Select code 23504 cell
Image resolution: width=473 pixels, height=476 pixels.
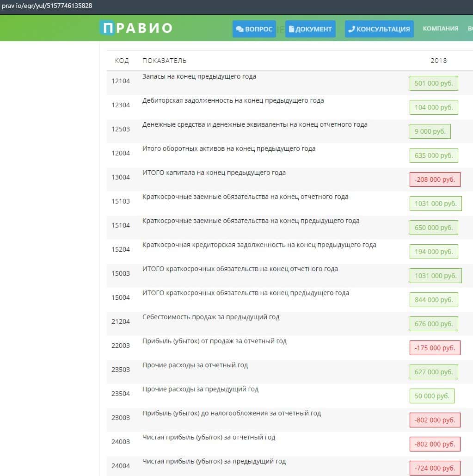pos(121,394)
